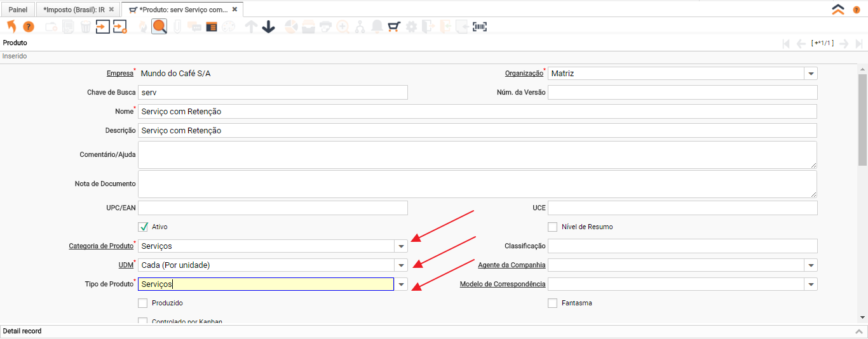Check the Produzido checkbox
The width and height of the screenshot is (868, 339).
click(x=143, y=303)
